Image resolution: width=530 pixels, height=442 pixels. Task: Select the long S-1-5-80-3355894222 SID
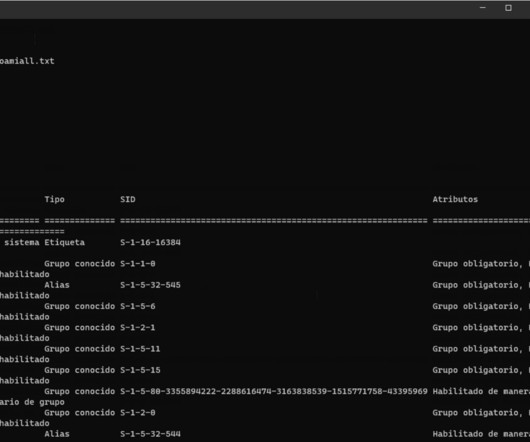pyautogui.click(x=274, y=391)
